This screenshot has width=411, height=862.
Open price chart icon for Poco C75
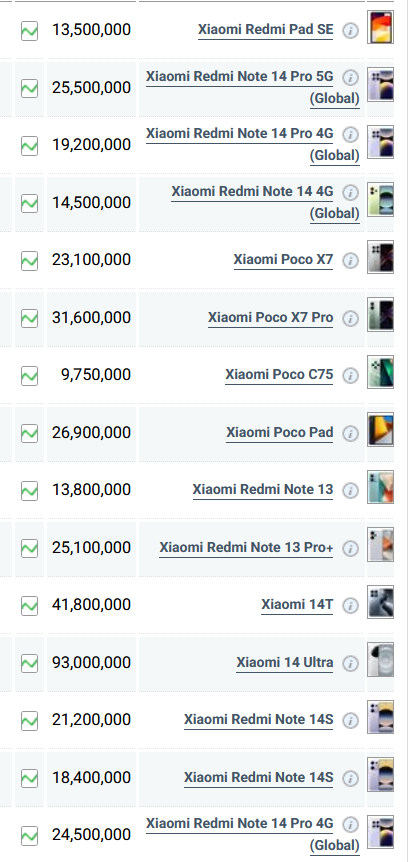tap(29, 375)
